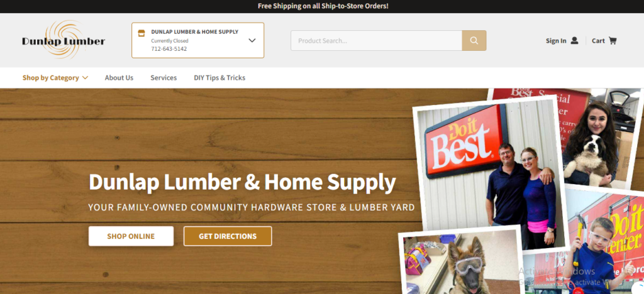Click the Dunlap Lumber swirl logo
The image size is (644, 294).
point(64,40)
